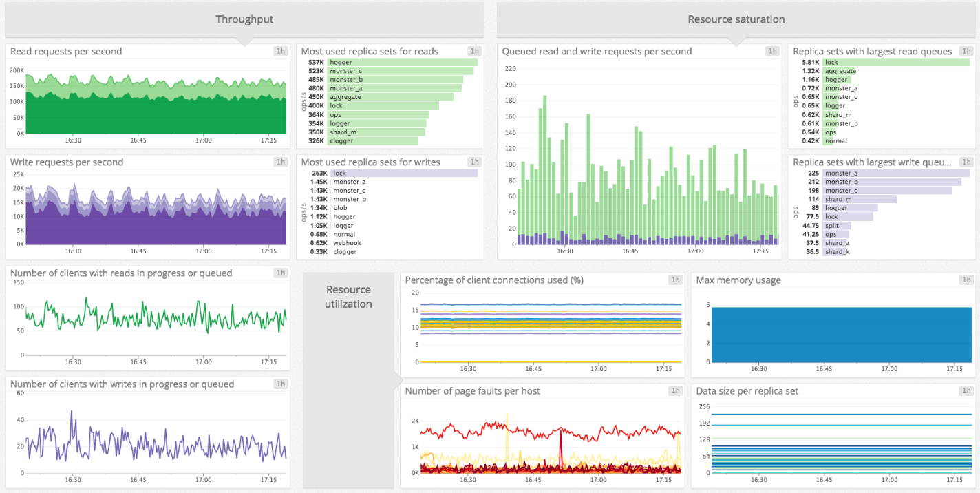Viewport: 980px width, 493px height.
Task: Open the 1h time range selector on Read requests per second
Action: point(279,51)
